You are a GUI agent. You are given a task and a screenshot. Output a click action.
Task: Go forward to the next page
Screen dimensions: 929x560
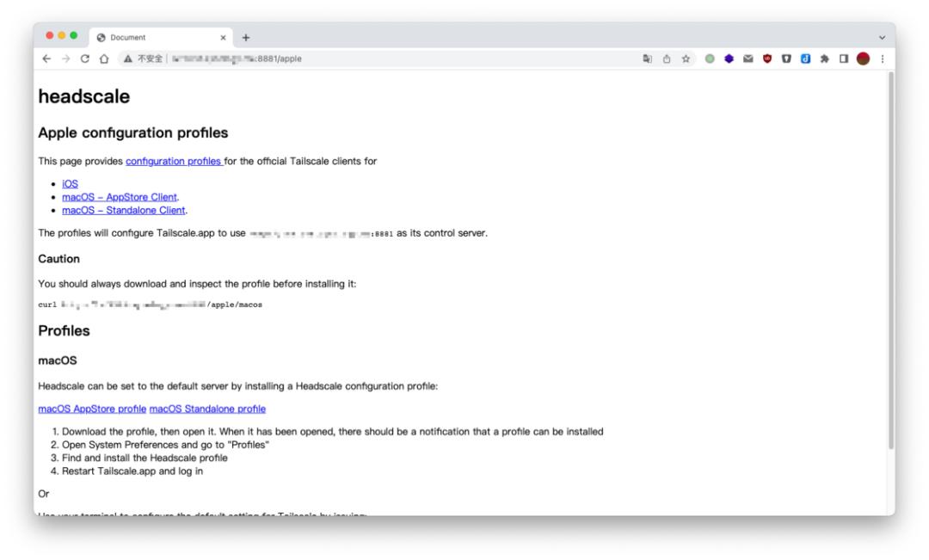(x=65, y=58)
